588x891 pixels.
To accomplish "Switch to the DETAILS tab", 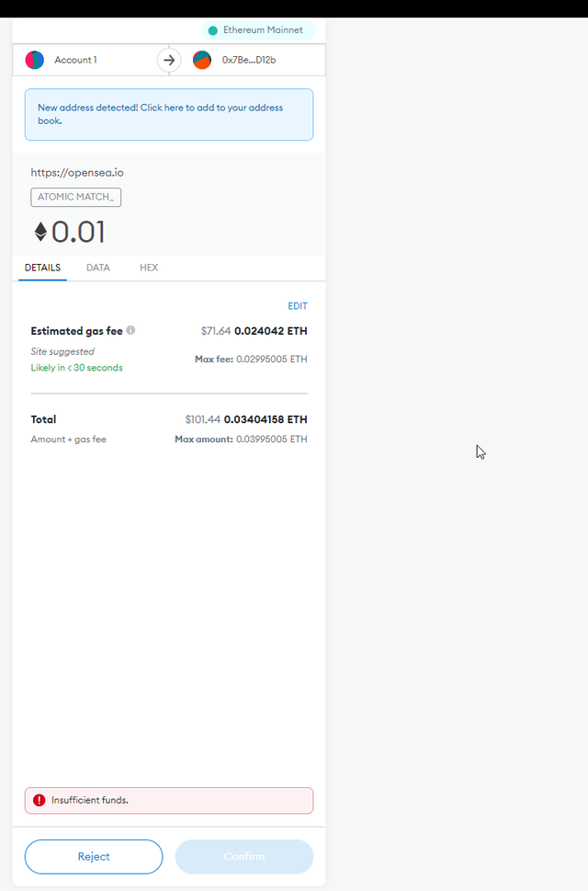I will 42,268.
